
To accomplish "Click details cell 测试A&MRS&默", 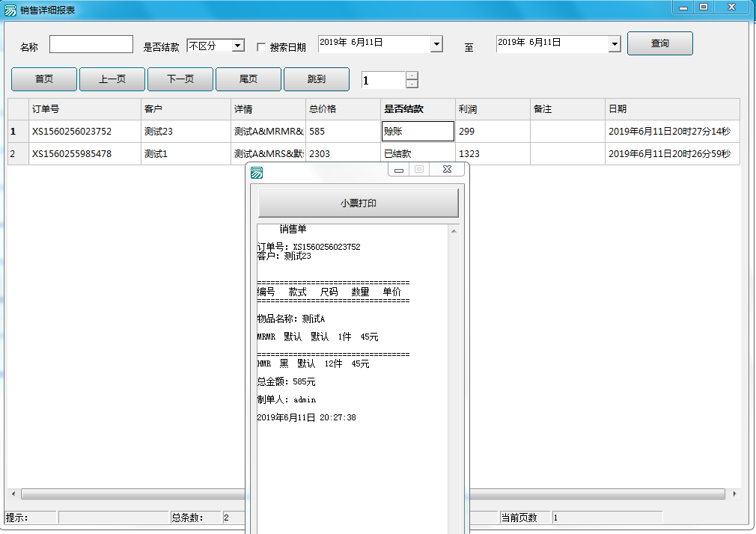I will tap(268, 154).
